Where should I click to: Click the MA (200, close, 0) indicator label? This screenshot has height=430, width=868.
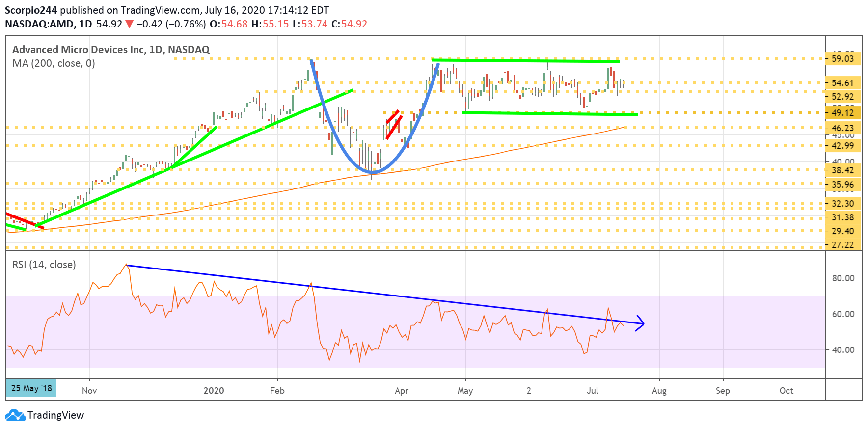(x=54, y=63)
